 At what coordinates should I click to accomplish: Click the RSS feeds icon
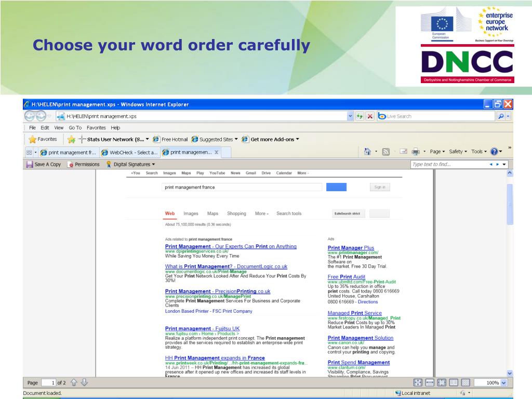pos(386,152)
